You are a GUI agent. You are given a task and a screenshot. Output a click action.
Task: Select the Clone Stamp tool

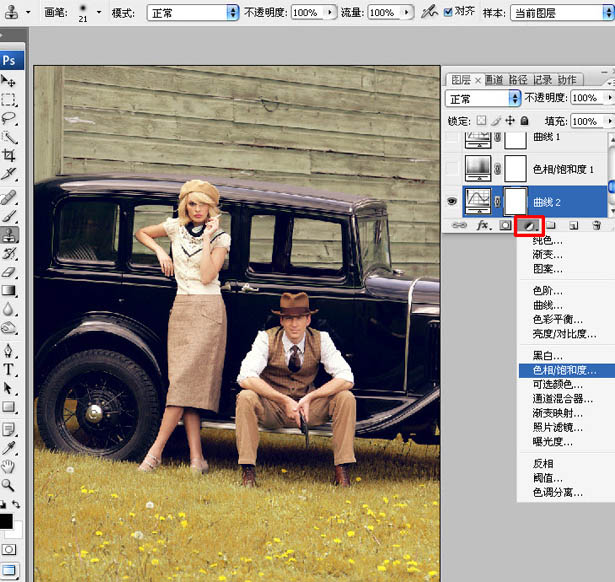[9, 235]
